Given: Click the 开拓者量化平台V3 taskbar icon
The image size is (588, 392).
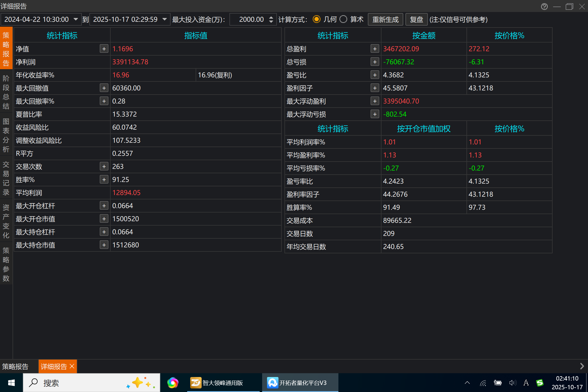Looking at the screenshot, I should [x=297, y=383].
